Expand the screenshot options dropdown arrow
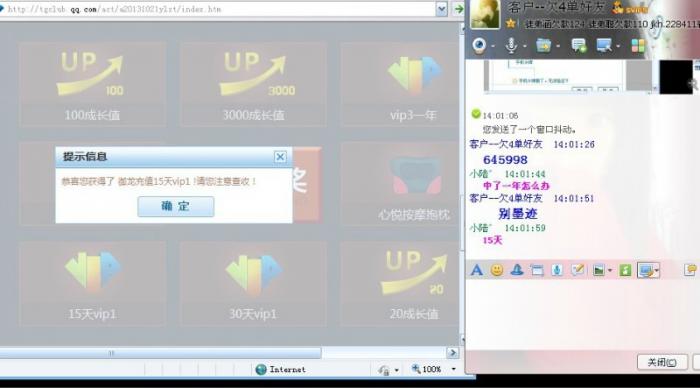Screen dimensions: 700x388 tap(656, 271)
